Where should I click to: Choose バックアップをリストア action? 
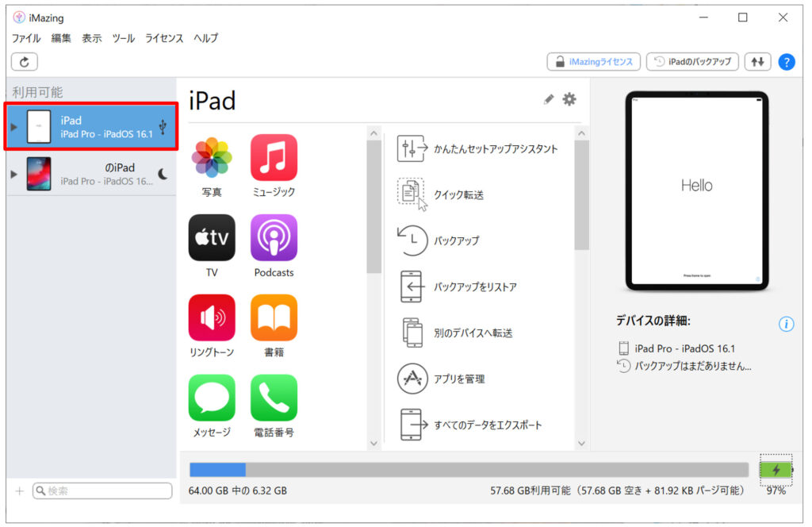(x=457, y=287)
